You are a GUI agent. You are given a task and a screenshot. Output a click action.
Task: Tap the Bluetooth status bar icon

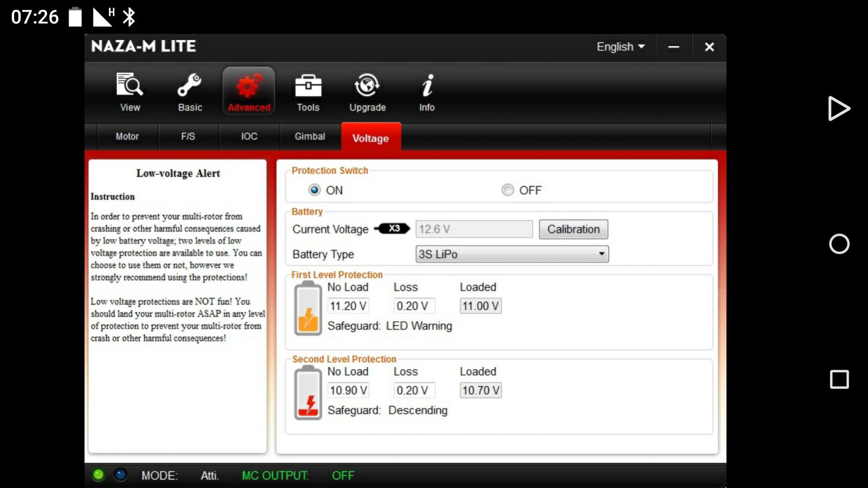[129, 17]
